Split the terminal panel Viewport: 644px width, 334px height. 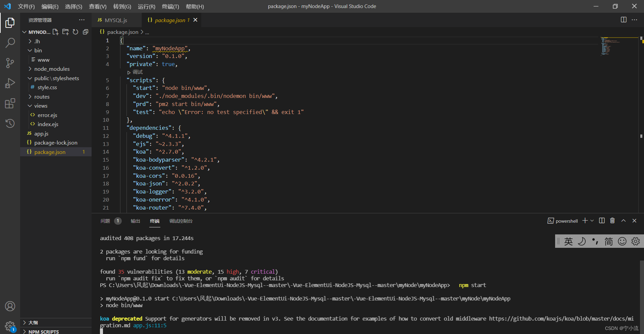tap(602, 221)
